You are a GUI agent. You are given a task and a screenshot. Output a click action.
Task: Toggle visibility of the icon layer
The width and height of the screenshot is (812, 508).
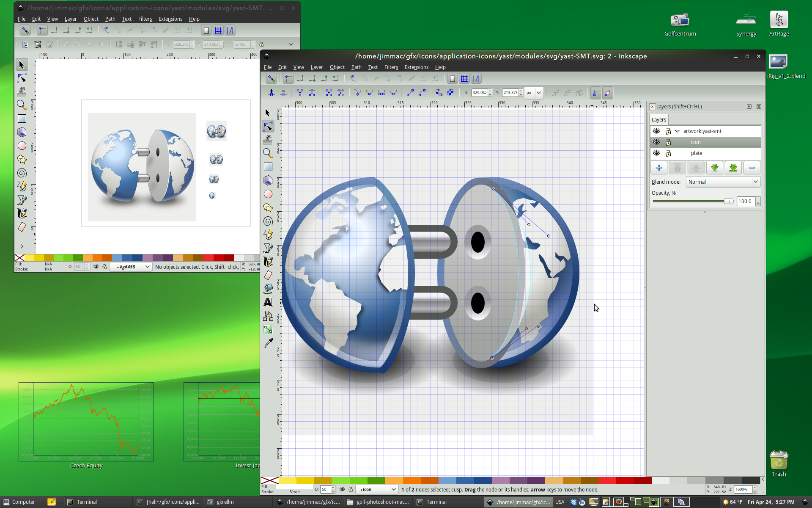click(x=656, y=142)
